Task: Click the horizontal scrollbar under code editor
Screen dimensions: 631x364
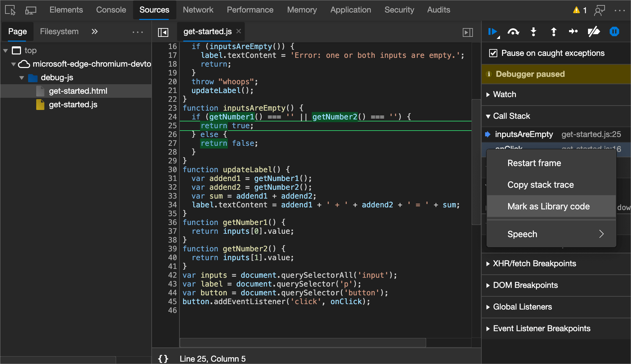Action: [302, 343]
